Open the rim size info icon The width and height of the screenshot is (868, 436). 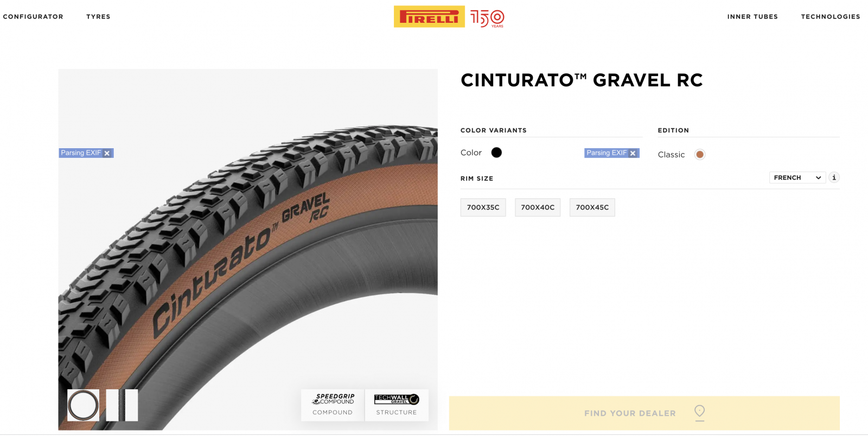(834, 178)
